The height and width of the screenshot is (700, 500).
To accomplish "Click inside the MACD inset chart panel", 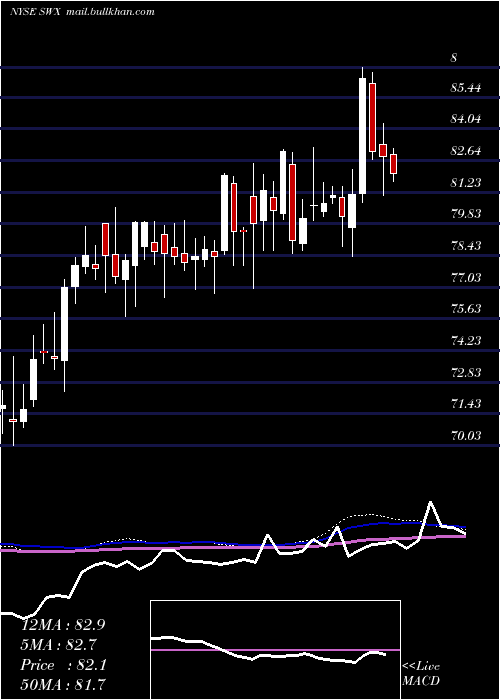I will (275, 650).
